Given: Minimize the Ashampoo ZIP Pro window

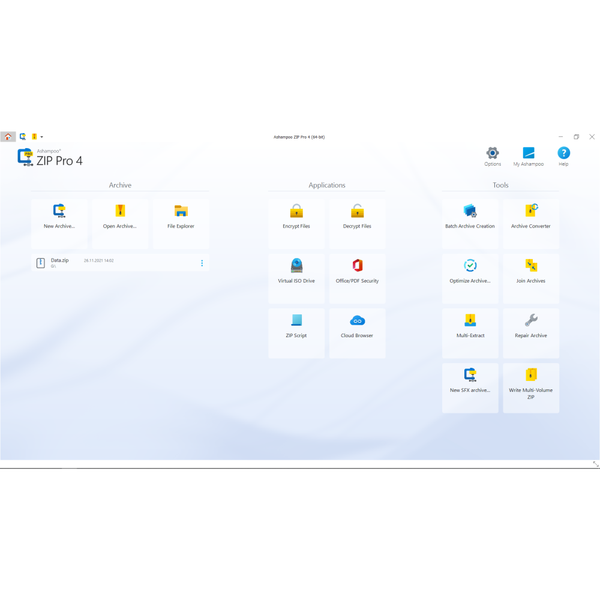Looking at the screenshot, I should pyautogui.click(x=561, y=137).
